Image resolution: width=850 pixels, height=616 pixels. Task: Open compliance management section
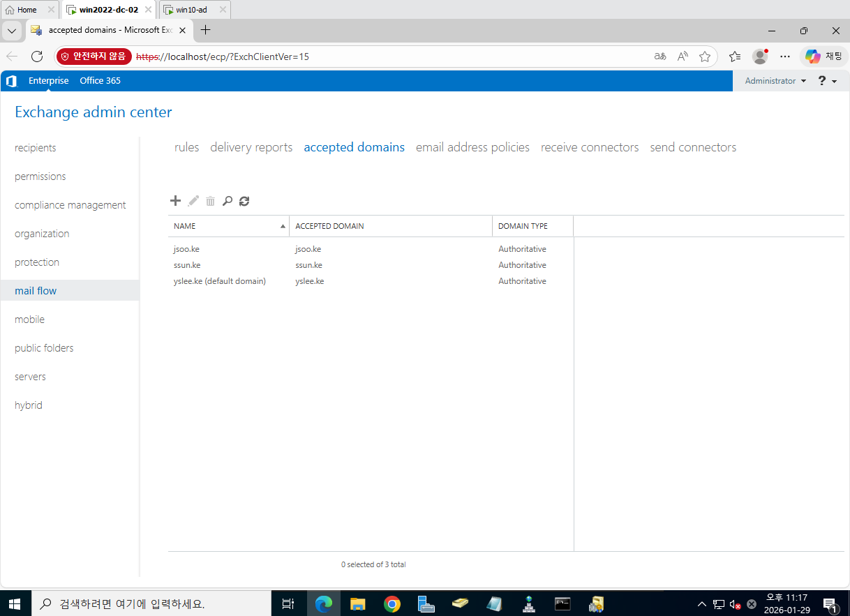(70, 205)
